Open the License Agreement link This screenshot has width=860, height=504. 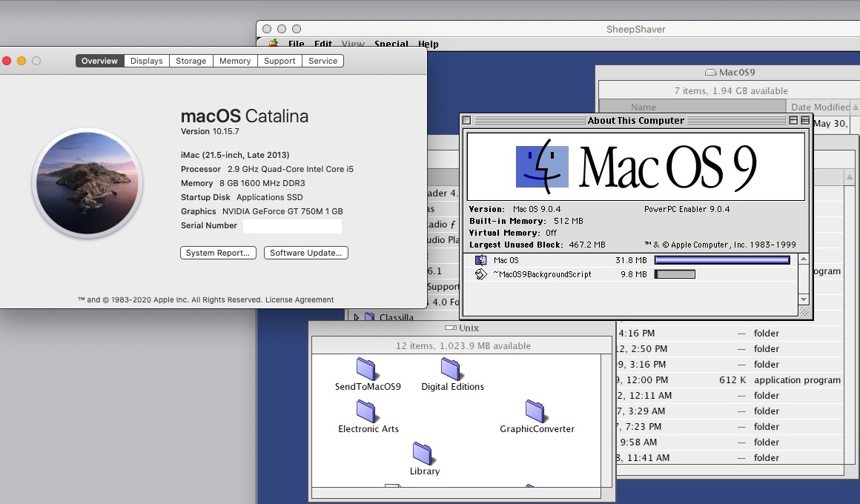point(300,300)
